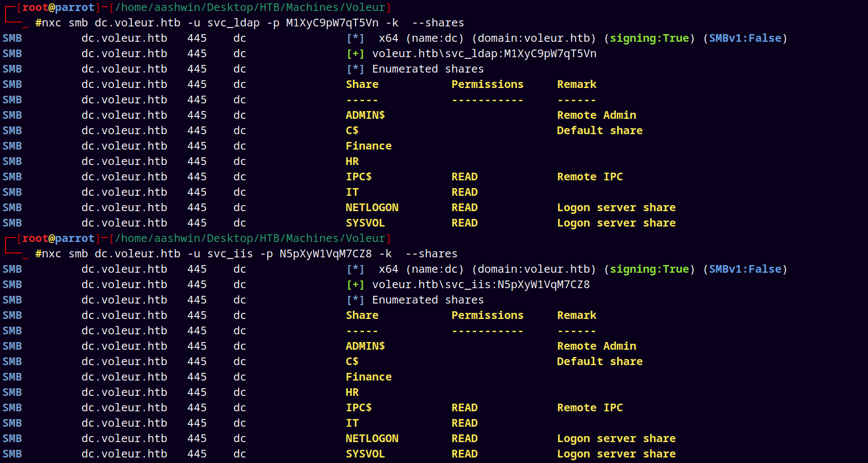Click signing:True in the svc_iis output

[x=649, y=269]
